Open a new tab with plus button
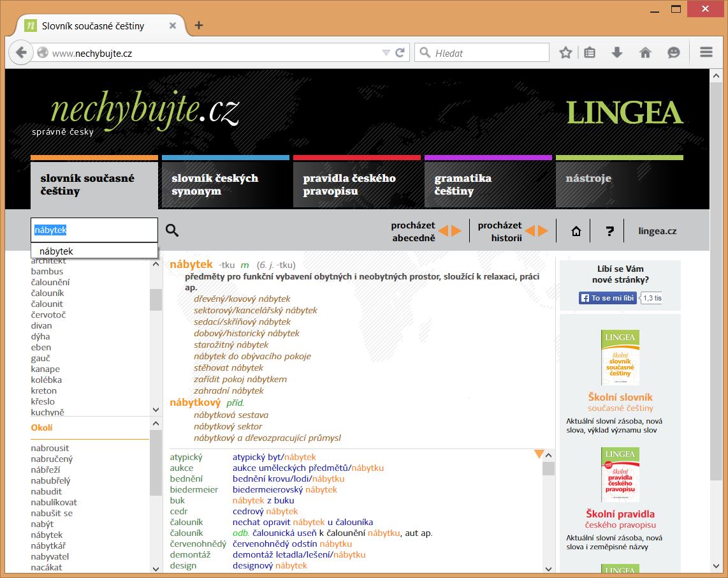The width and height of the screenshot is (728, 578). coord(199,25)
